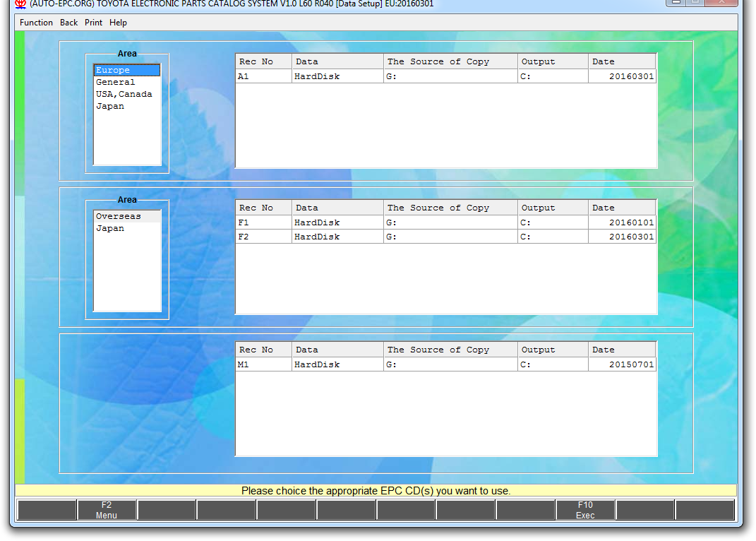Viewport: 756px width, 541px height.
Task: Click the C: output cell in row M1
Action: pos(553,364)
